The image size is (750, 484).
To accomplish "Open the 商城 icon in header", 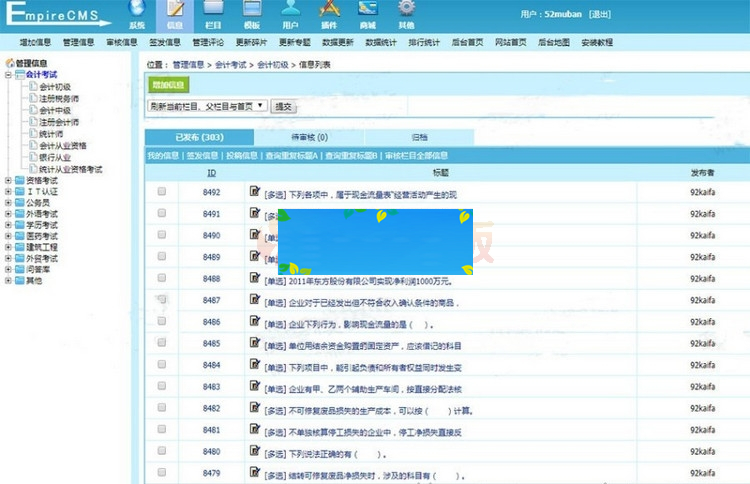I will [x=368, y=14].
